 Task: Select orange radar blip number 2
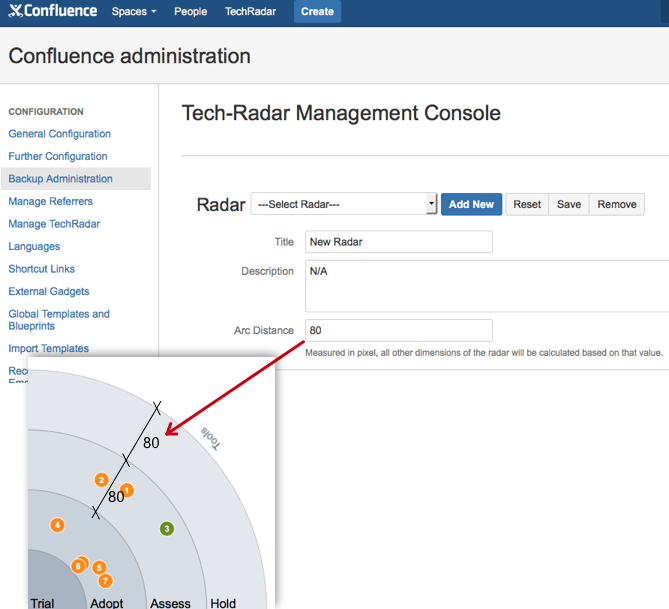(102, 480)
